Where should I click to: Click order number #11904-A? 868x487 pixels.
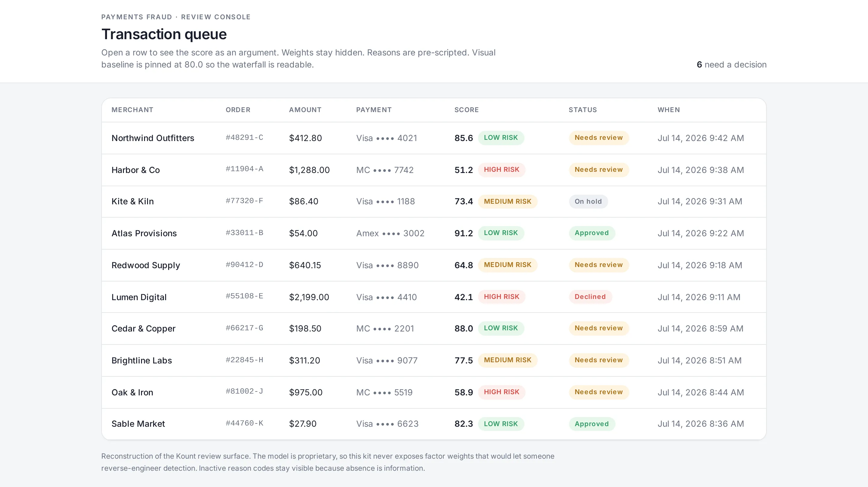tap(244, 169)
